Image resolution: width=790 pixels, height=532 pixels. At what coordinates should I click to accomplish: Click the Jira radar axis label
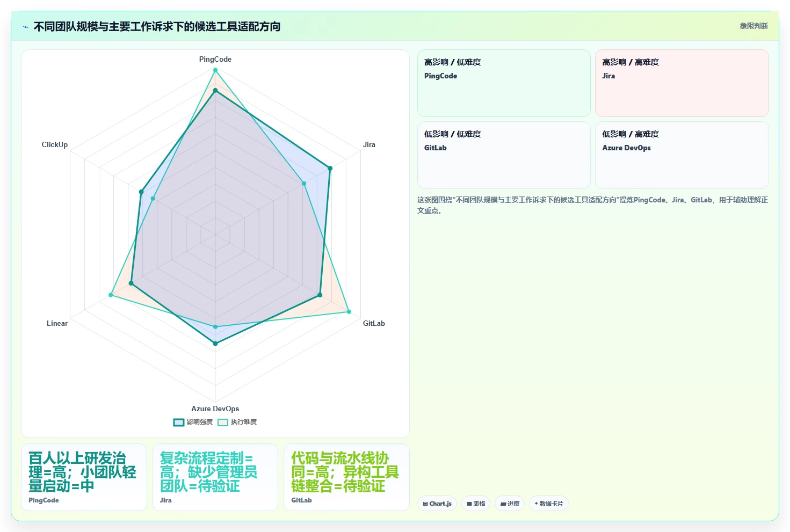(369, 144)
